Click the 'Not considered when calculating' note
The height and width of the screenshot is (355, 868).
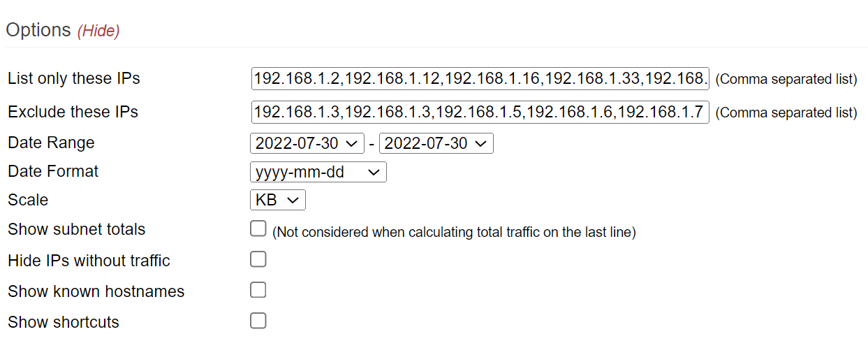coord(454,232)
